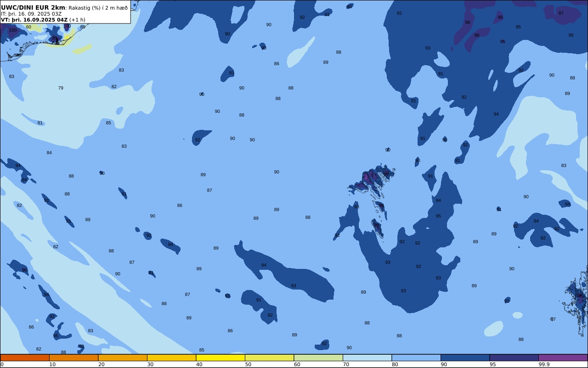Viewport: 588px width, 368px height.
Task: Click the 'Rakastig (%) í 2 m hæð' label
Action: 98,8
